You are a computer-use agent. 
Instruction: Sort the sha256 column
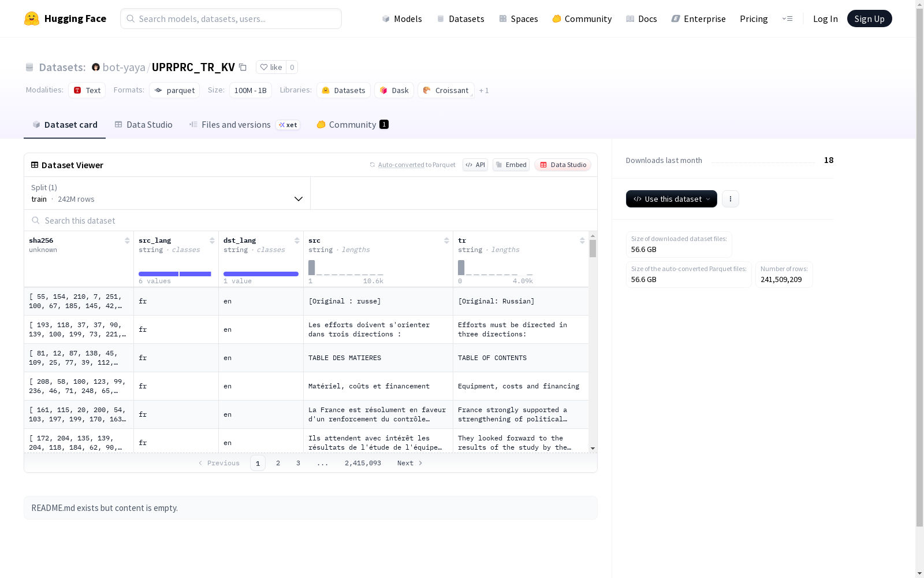pyautogui.click(x=127, y=240)
